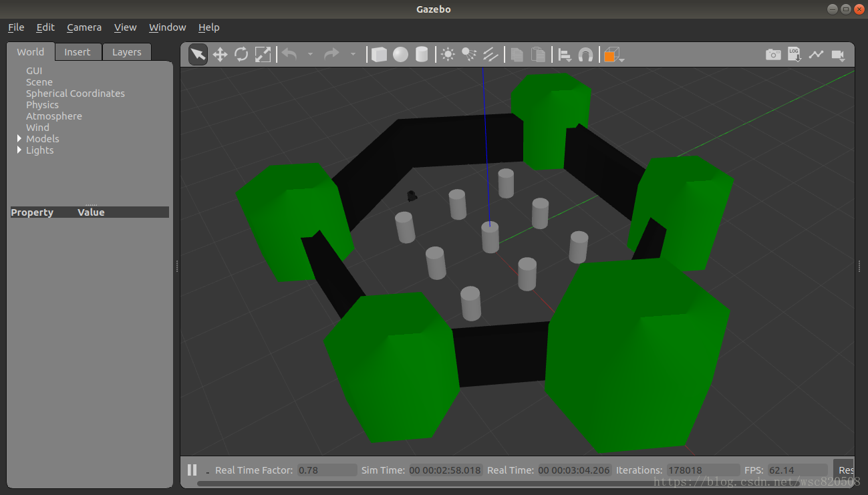Select Scene in the world tree
Screen dimensions: 868x495
click(x=39, y=82)
